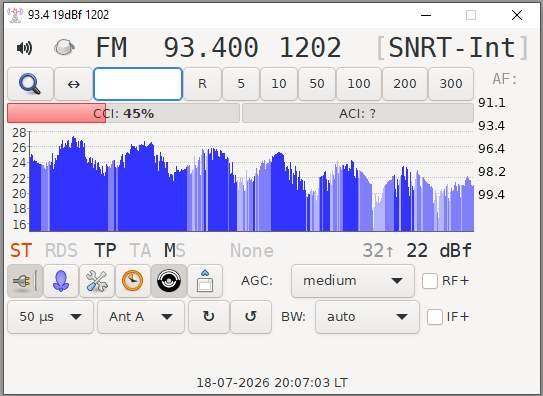Rotate antenna counter-clockwise with arrow button
The image size is (543, 396).
click(x=251, y=317)
